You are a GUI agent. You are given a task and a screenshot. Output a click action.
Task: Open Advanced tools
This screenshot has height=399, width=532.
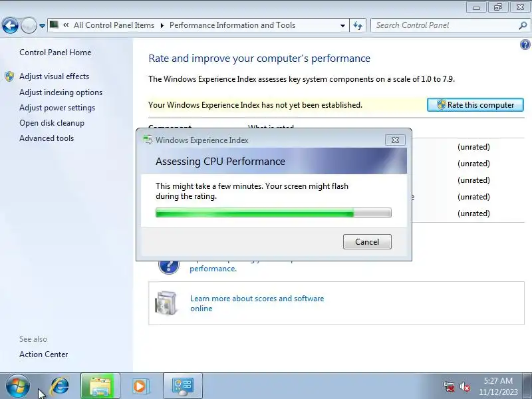47,138
